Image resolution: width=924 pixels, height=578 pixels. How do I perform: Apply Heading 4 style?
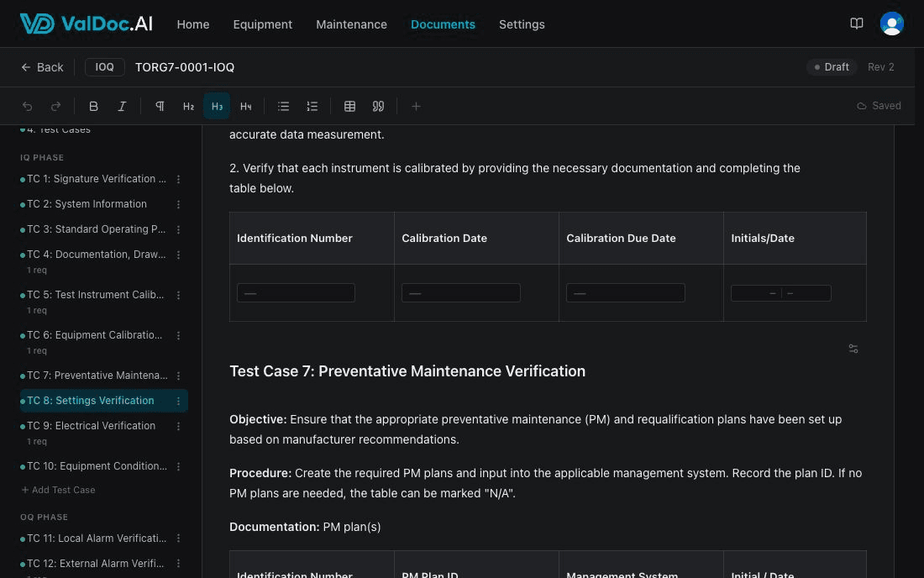point(246,106)
